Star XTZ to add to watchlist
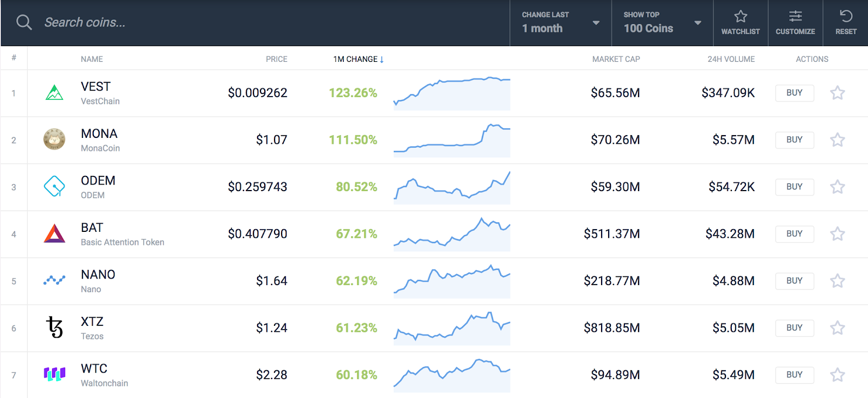 (x=838, y=328)
